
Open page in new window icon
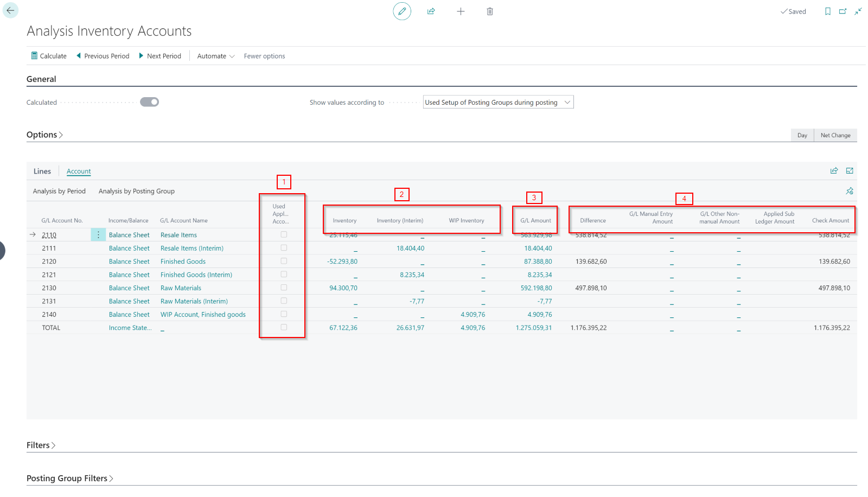(x=843, y=11)
